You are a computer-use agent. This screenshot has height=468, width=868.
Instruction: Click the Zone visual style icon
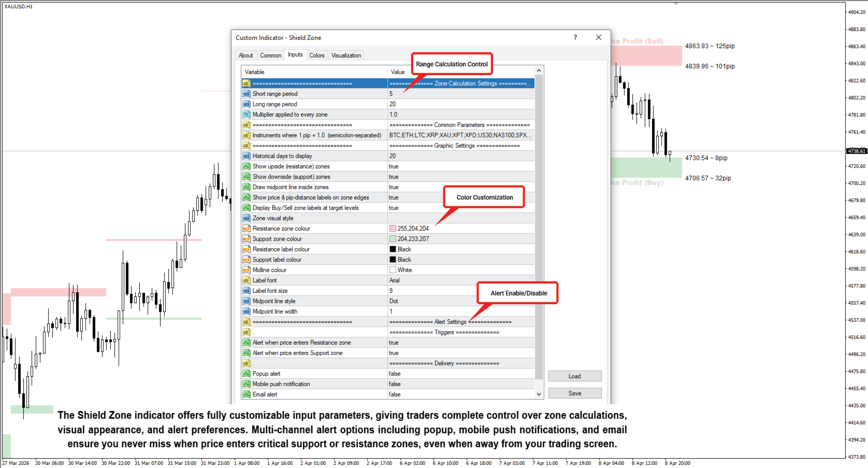click(247, 218)
